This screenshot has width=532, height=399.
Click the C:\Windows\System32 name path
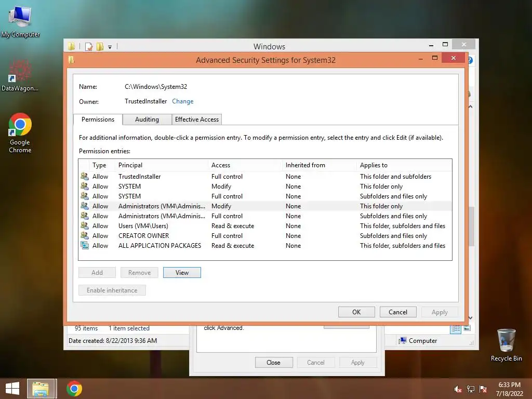click(x=156, y=87)
